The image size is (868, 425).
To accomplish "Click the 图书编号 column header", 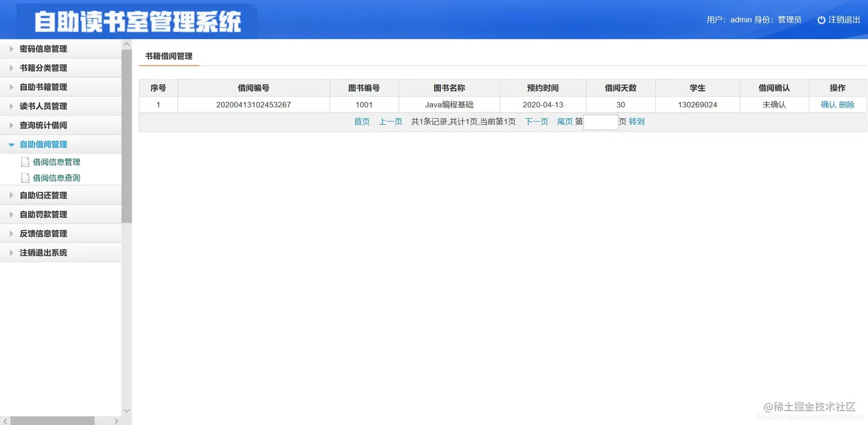I will 364,88.
